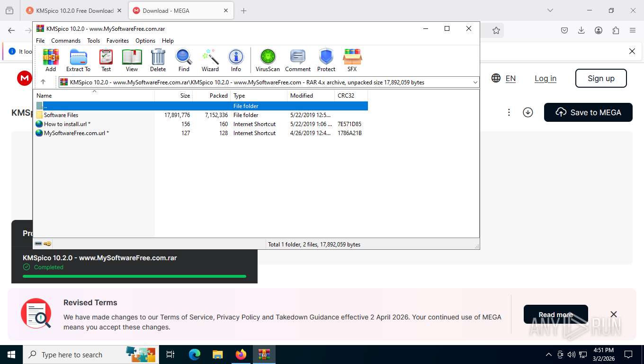Open the Options menu
Viewport: 644px width, 364px height.
(145, 41)
